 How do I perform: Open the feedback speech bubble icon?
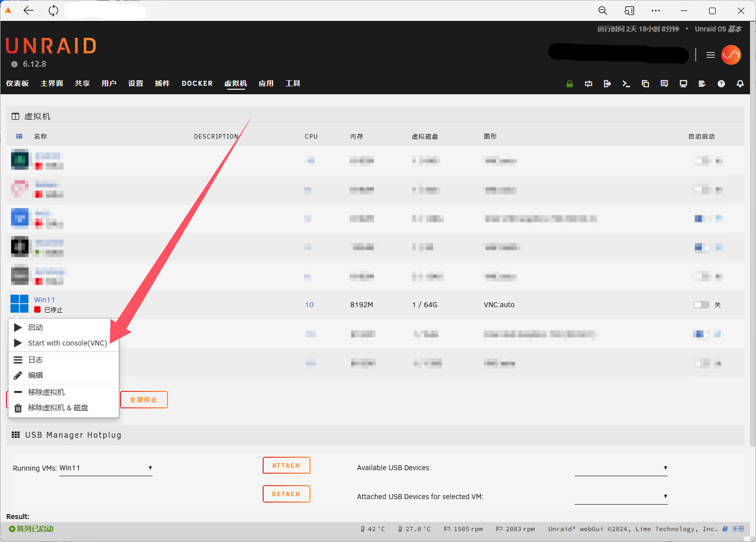tap(664, 84)
